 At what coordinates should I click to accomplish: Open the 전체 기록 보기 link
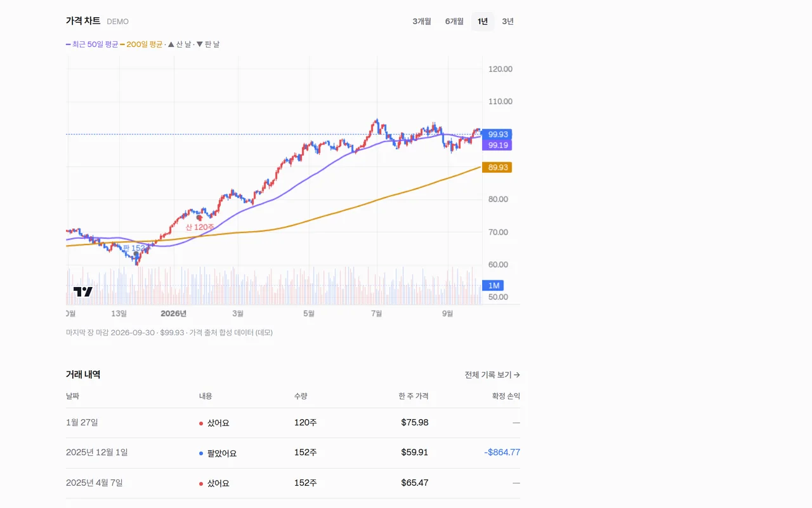coord(492,375)
